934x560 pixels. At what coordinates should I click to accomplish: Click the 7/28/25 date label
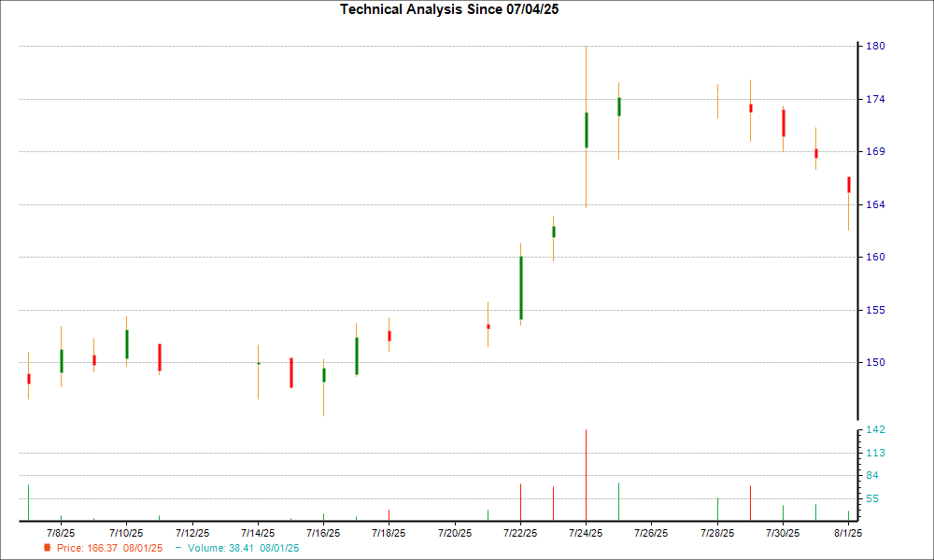click(717, 533)
